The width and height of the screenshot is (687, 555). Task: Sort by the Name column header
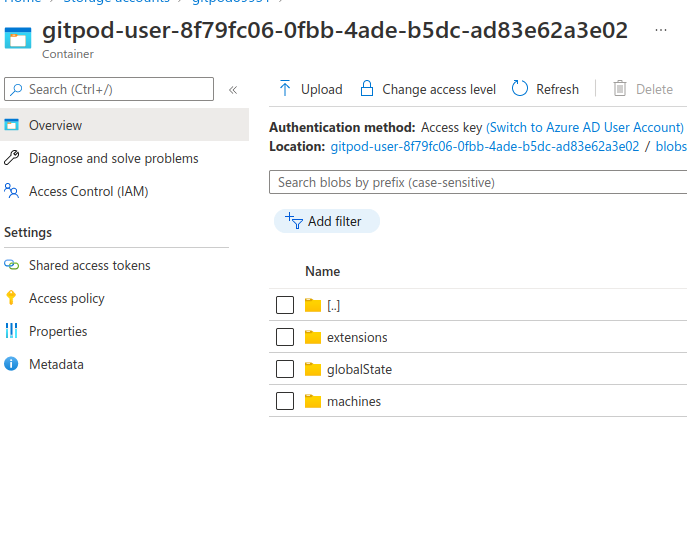click(322, 272)
